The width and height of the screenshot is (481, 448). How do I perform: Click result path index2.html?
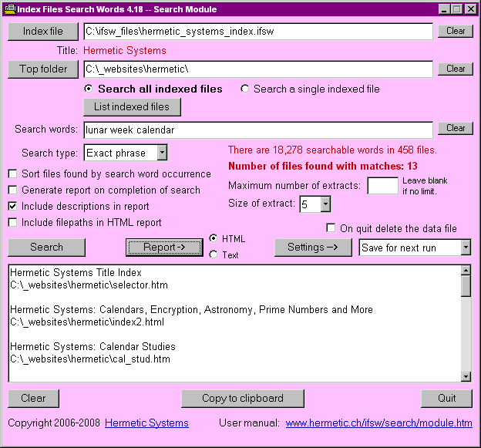click(x=87, y=322)
